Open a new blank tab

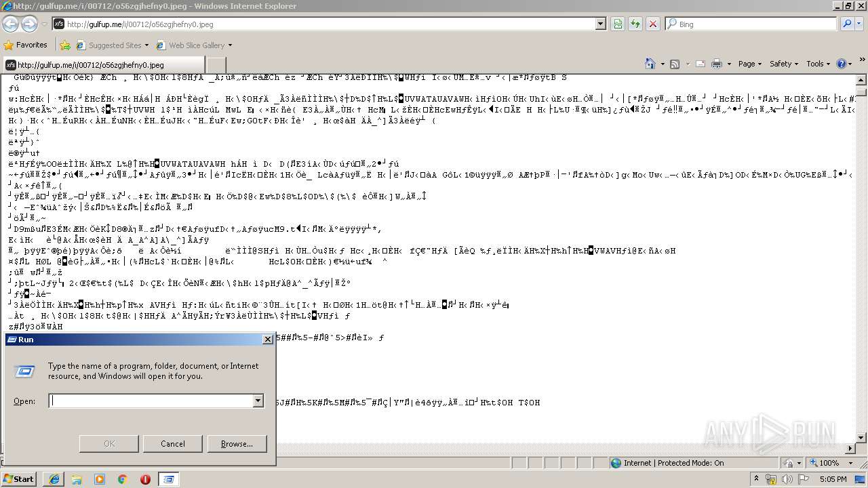pos(215,64)
